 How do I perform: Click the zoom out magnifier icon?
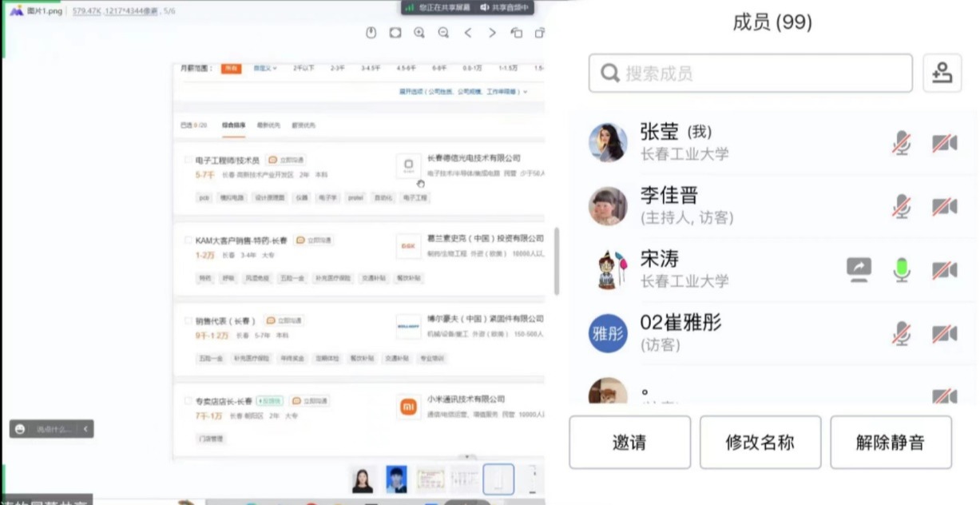coord(443,33)
